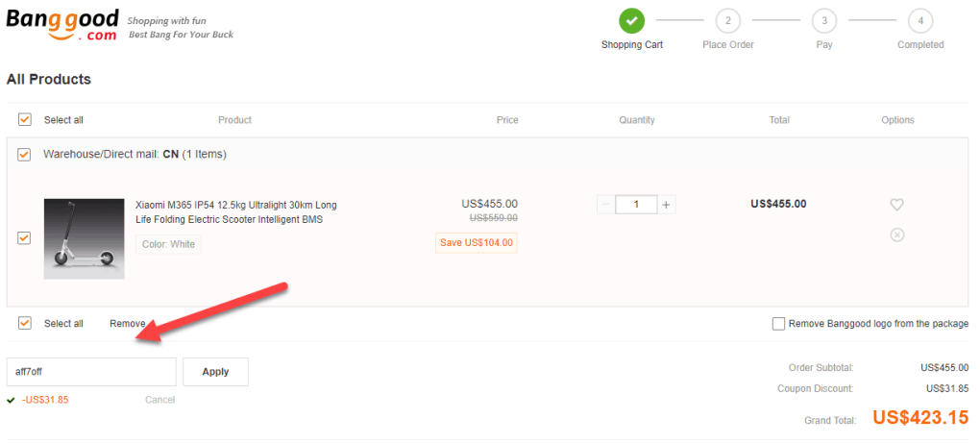
Task: Select step 2 circle Place Order
Action: tap(728, 21)
